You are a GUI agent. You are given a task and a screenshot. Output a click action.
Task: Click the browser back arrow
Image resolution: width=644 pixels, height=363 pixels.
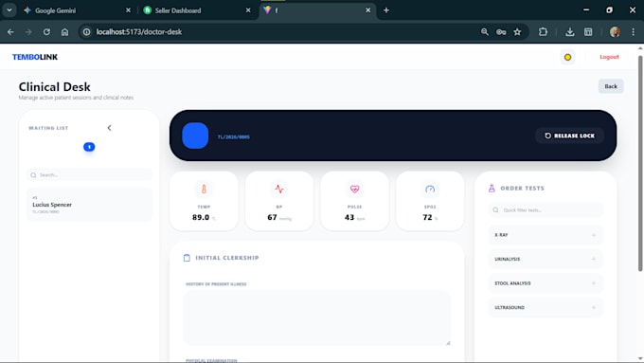10,32
